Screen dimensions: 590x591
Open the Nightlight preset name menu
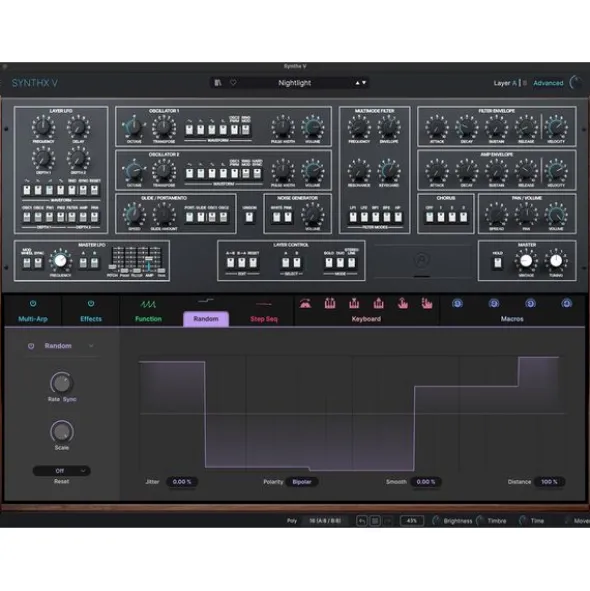pyautogui.click(x=294, y=83)
